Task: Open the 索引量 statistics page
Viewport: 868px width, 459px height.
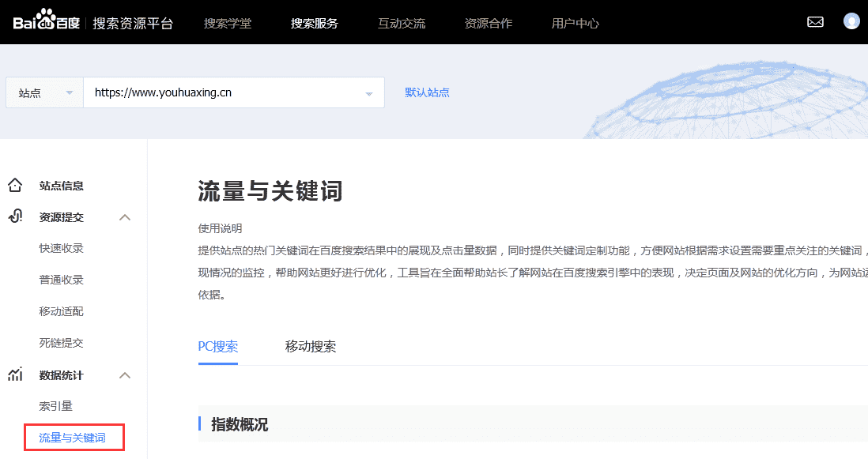Action: tap(55, 405)
